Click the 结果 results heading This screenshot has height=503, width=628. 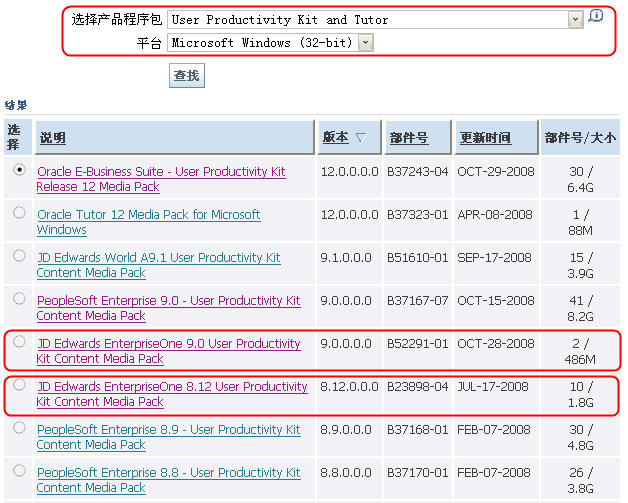pos(16,105)
